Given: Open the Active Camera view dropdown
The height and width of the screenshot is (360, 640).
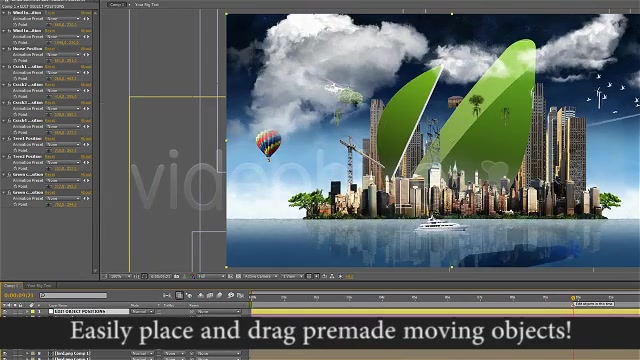Looking at the screenshot, I should click(261, 276).
